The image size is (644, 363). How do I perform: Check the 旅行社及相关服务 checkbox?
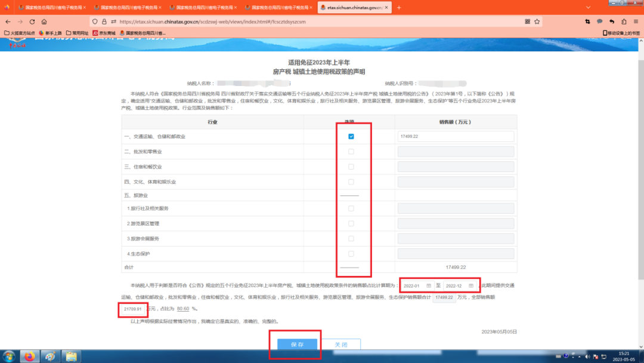[x=351, y=208]
